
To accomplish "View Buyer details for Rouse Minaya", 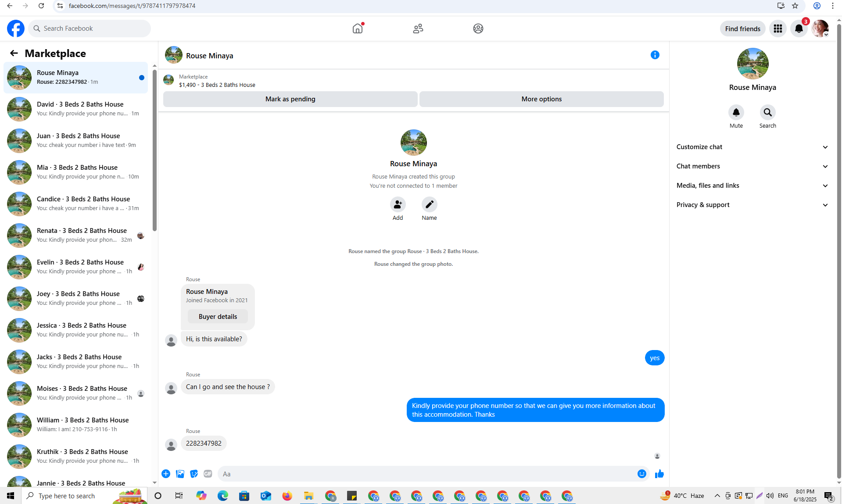I will [x=218, y=317].
